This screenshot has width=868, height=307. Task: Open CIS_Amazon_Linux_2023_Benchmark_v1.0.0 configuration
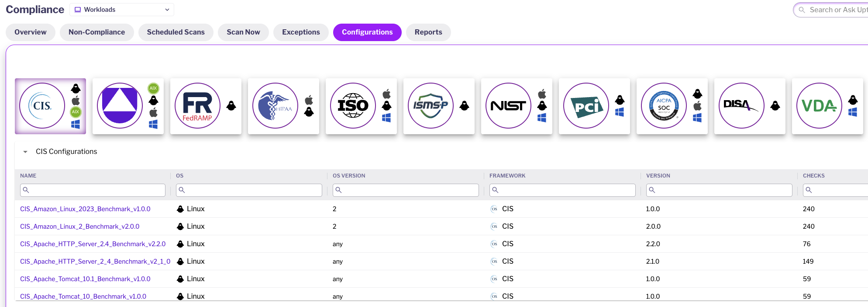pyautogui.click(x=85, y=209)
